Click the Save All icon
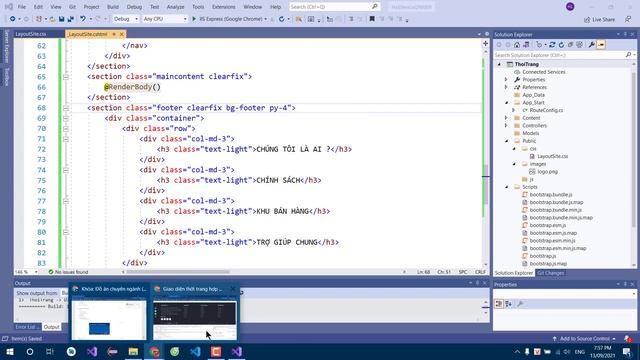The image size is (640, 360). coord(71,19)
